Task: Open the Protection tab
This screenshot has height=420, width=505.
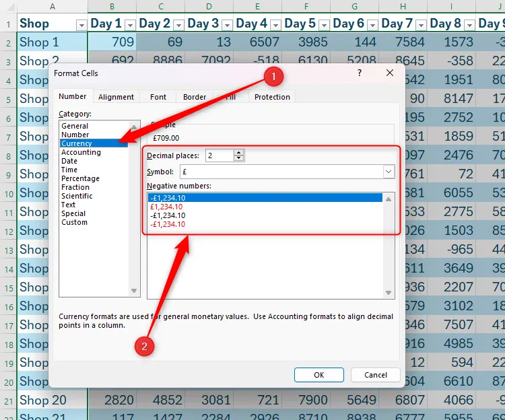Action: [272, 97]
